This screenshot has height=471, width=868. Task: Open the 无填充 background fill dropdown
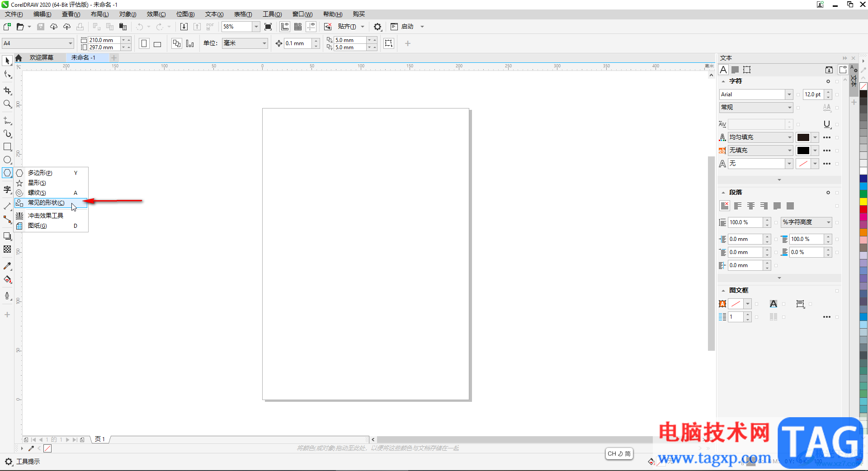pyautogui.click(x=760, y=151)
